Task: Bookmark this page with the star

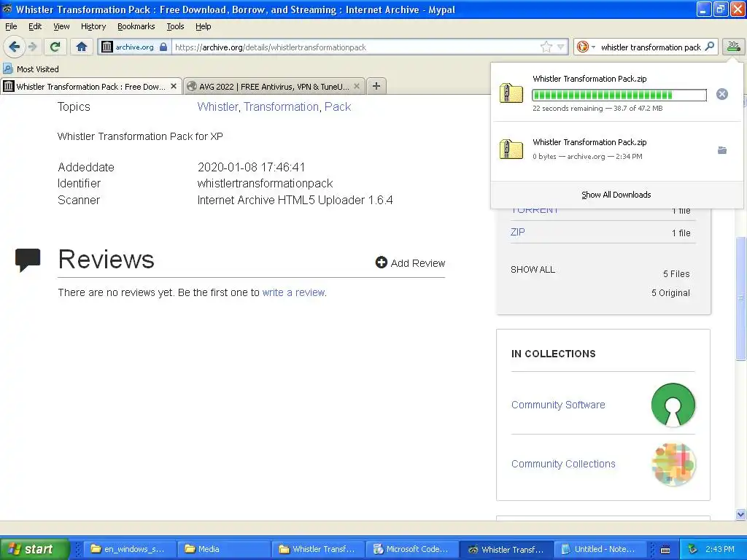Action: (546, 47)
